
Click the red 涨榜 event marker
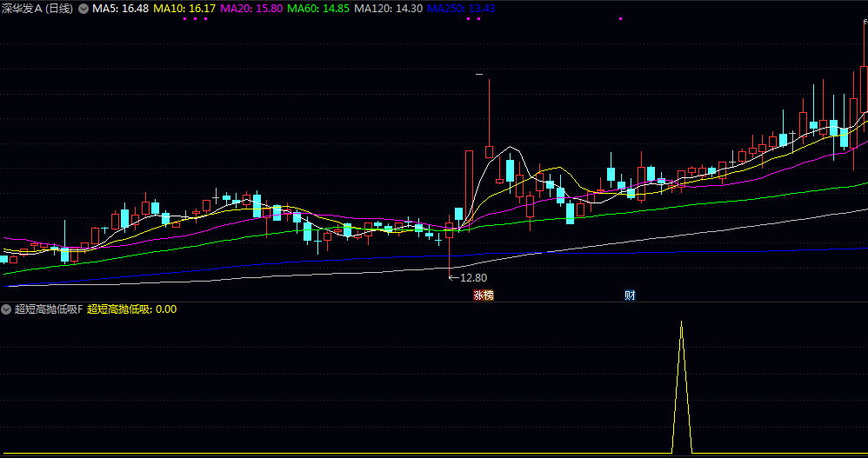pos(484,295)
